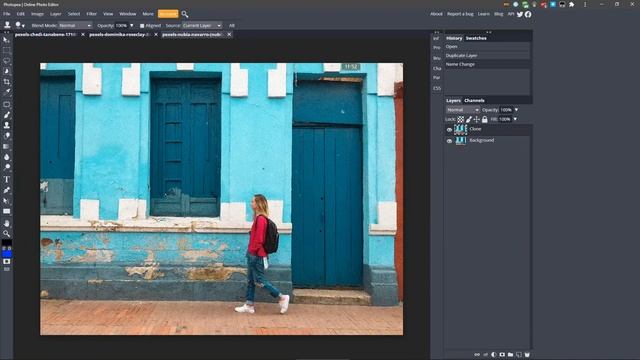Click the black foreground color swatch

pyautogui.click(x=7, y=243)
